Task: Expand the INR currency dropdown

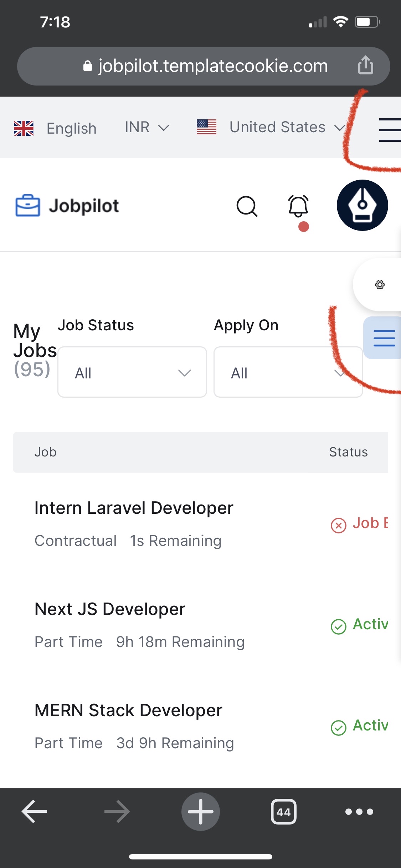Action: 147,127
